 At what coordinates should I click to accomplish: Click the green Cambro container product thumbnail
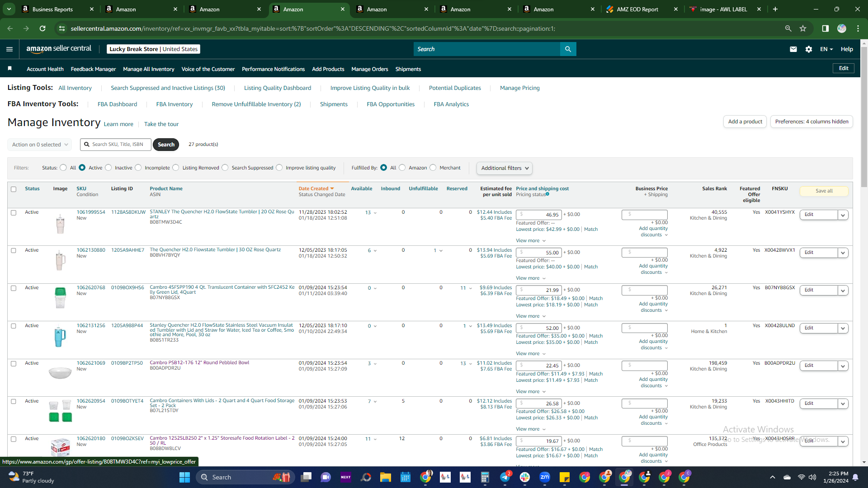60,298
